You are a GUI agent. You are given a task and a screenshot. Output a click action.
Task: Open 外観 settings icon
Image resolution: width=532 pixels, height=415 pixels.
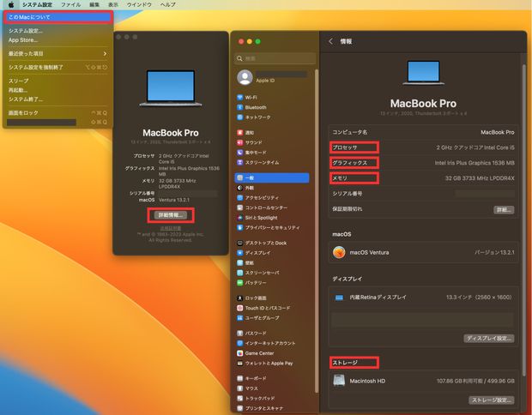240,188
